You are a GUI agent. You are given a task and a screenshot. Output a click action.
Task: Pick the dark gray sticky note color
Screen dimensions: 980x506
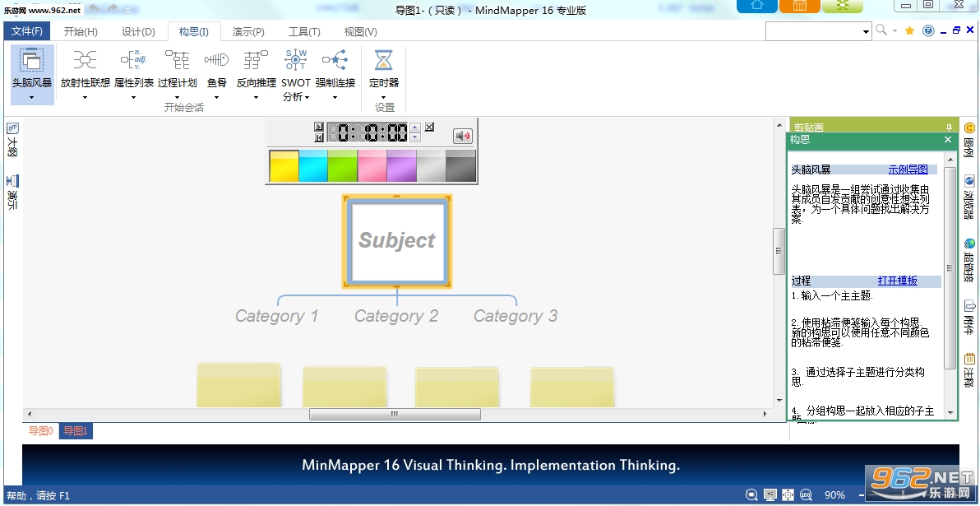[x=460, y=165]
